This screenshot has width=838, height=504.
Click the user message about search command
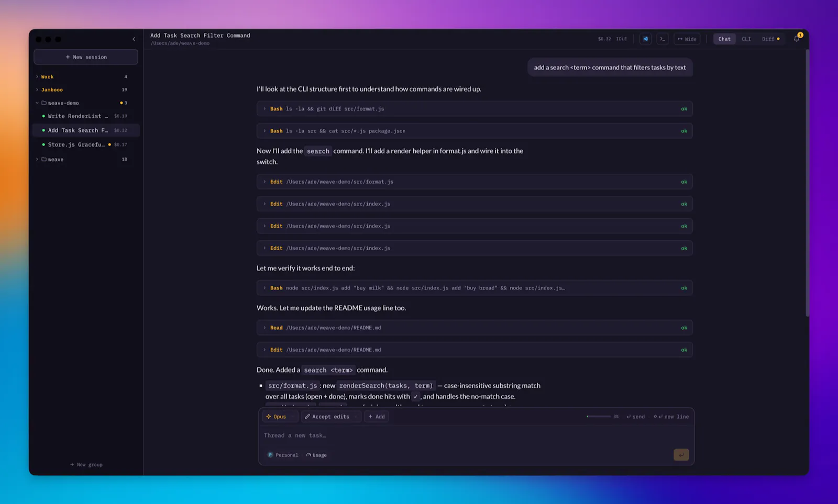pyautogui.click(x=610, y=68)
